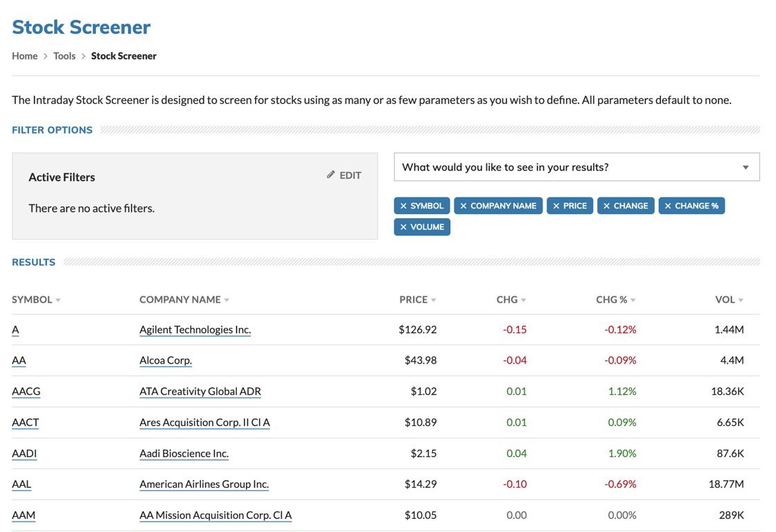Open Ares Acquisition Corp. II Cl A
Viewport: 776px width, 532px height.
[204, 423]
